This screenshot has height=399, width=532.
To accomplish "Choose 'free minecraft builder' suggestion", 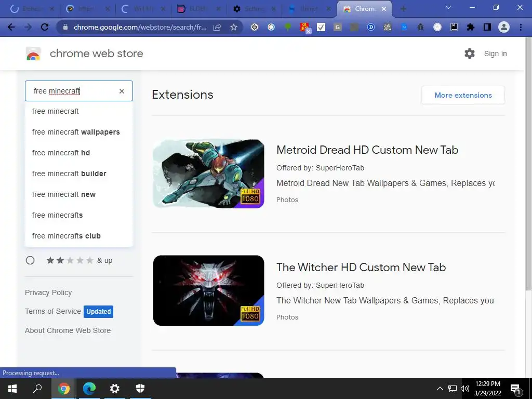I will click(x=79, y=174).
